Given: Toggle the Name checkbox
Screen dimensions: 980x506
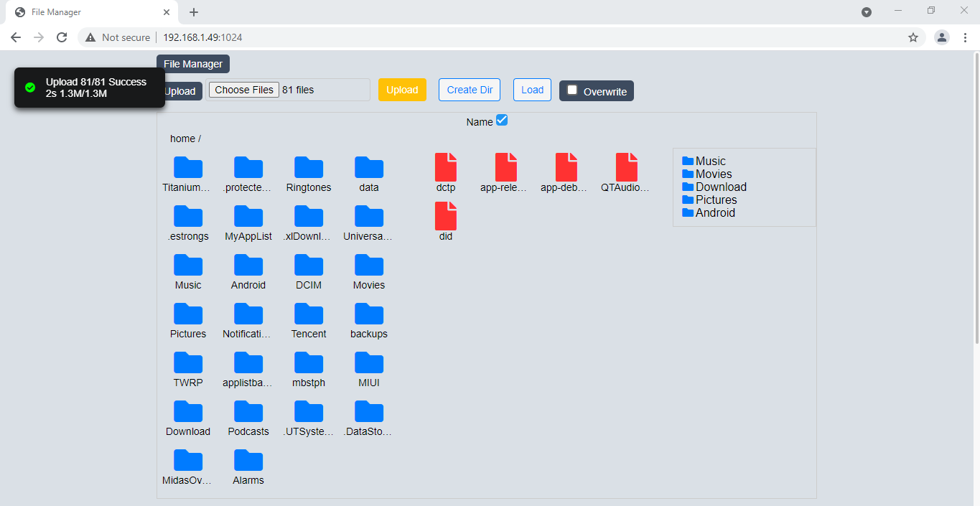Looking at the screenshot, I should [x=502, y=120].
